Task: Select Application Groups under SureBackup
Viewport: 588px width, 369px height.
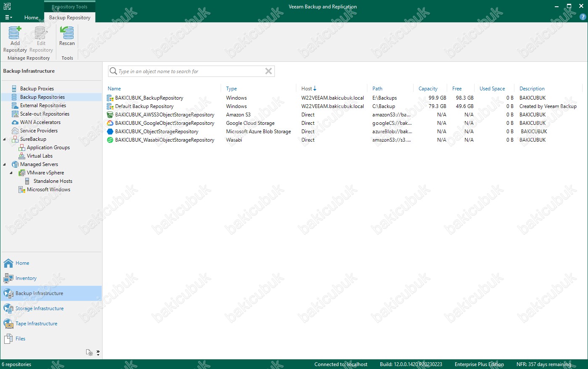Action: point(48,148)
